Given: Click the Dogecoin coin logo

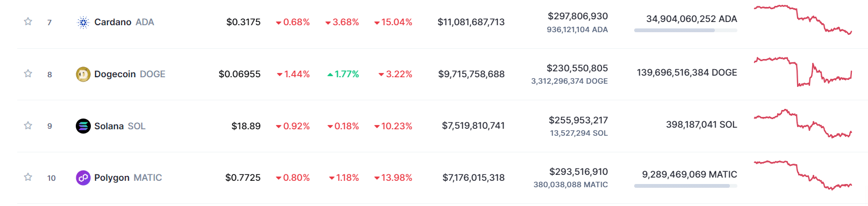Looking at the screenshot, I should (83, 74).
